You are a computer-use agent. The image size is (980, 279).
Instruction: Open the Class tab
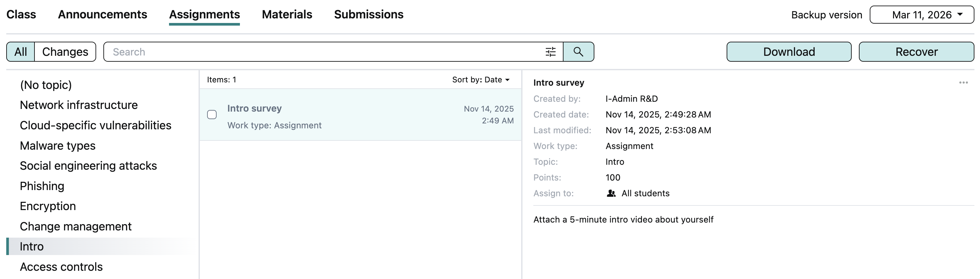click(x=21, y=14)
